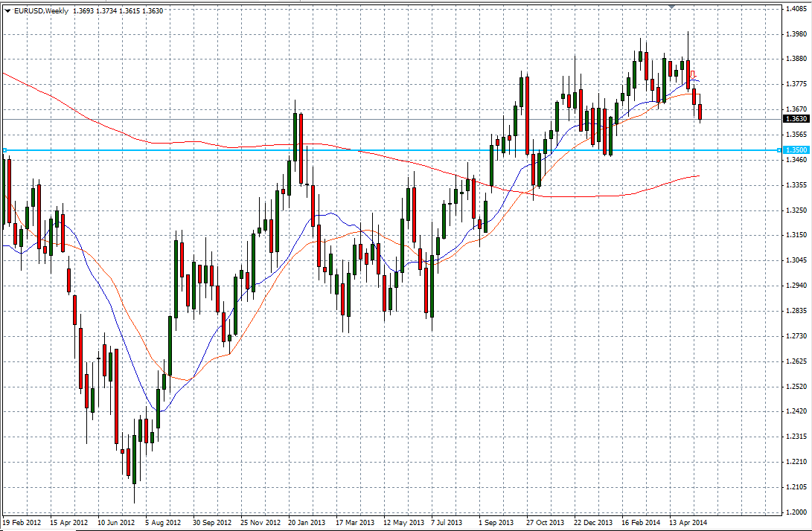Click the 1.3565 price axis label
812x531 pixels.
point(796,135)
